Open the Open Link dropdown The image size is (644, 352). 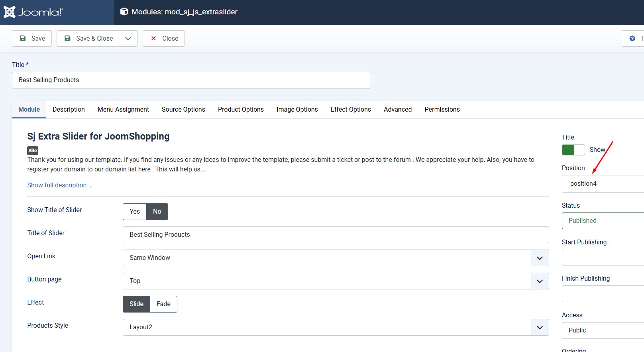336,258
